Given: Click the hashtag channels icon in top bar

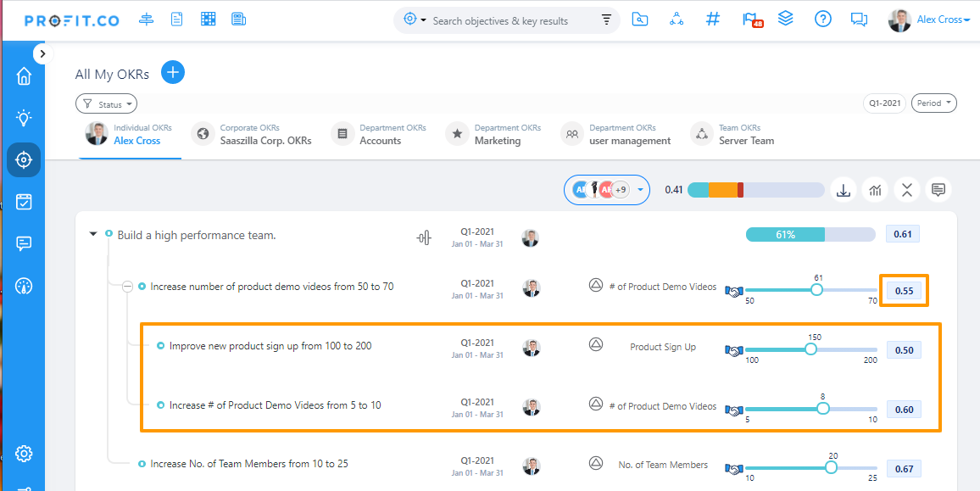Looking at the screenshot, I should [x=712, y=18].
